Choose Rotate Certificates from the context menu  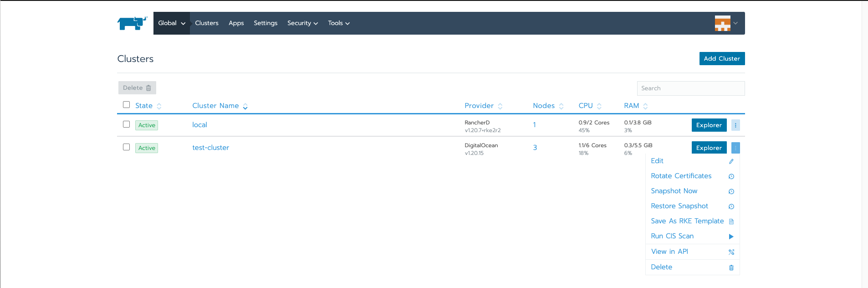pyautogui.click(x=681, y=176)
